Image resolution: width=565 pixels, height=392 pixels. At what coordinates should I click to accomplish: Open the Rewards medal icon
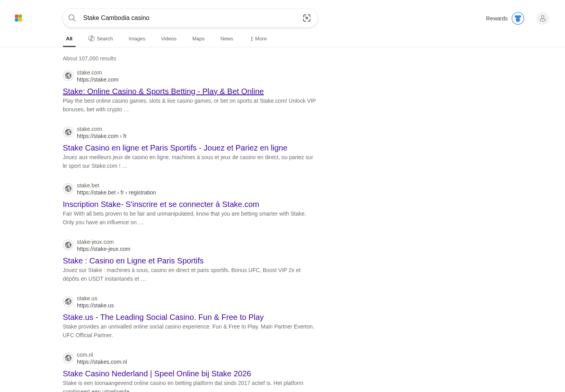pyautogui.click(x=518, y=18)
